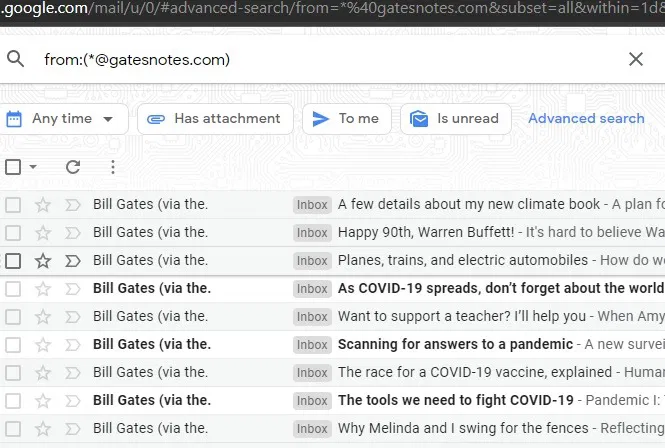Open the unread 'As COVID-19 spreads' email

(x=501, y=288)
